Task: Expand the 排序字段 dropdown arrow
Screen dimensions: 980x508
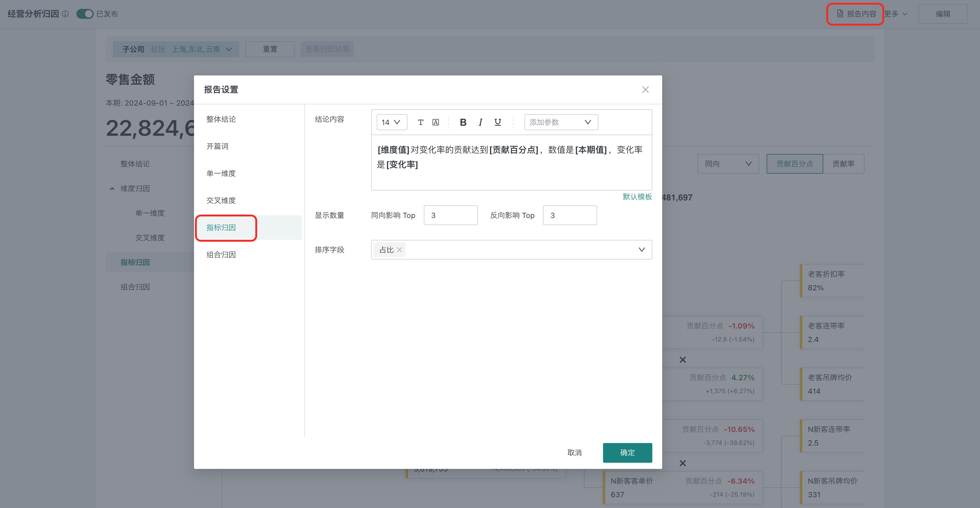Action: click(642, 250)
